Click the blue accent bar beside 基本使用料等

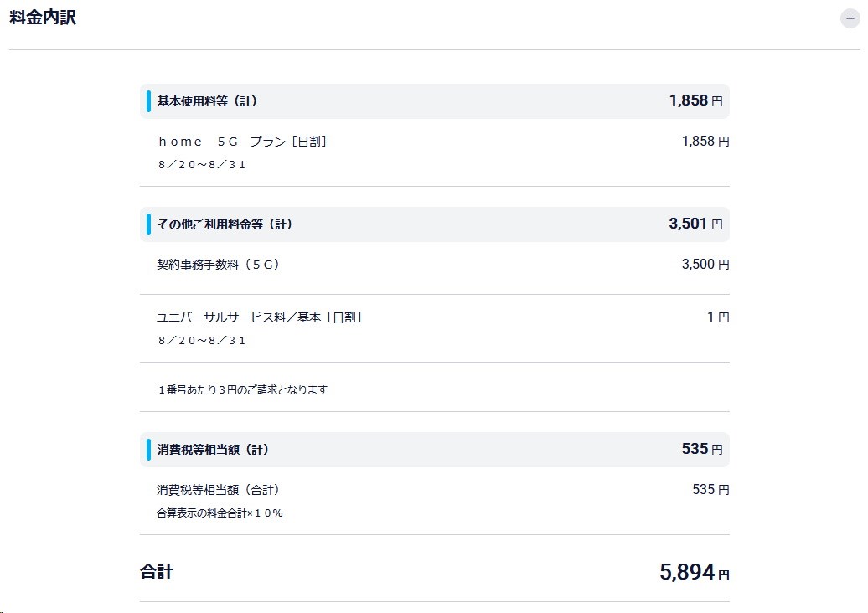point(149,100)
